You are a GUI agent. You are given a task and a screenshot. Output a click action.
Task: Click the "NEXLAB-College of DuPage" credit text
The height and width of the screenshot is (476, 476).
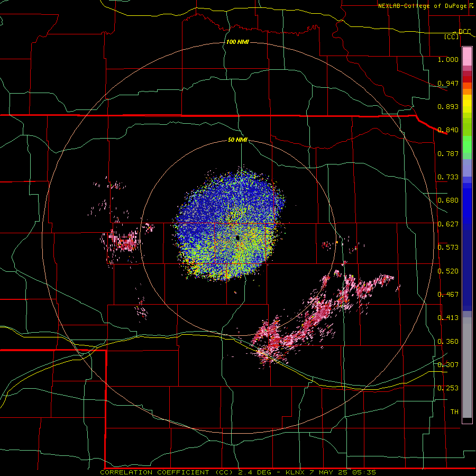[x=422, y=6]
